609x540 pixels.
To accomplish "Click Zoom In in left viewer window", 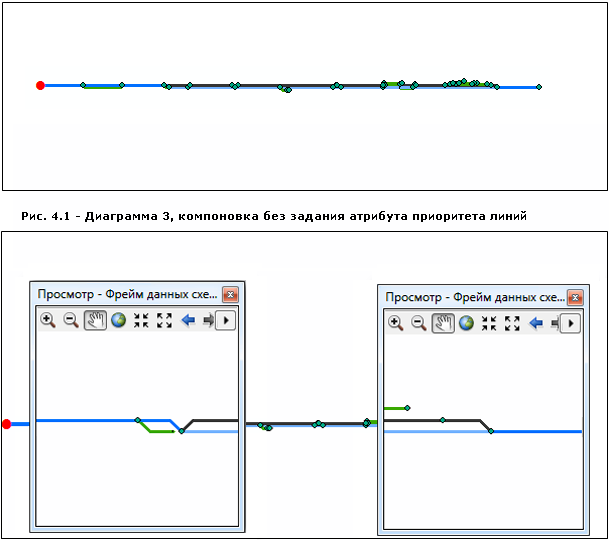I will [47, 321].
